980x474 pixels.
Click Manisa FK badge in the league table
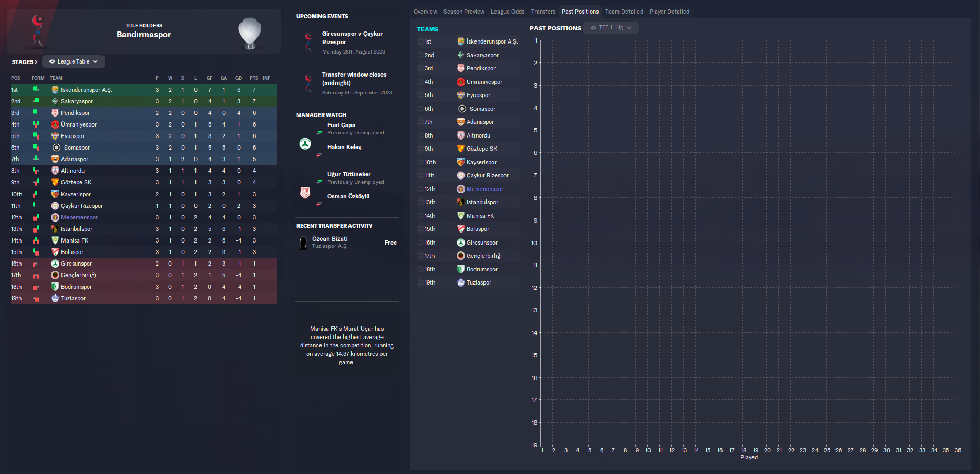[x=55, y=240]
